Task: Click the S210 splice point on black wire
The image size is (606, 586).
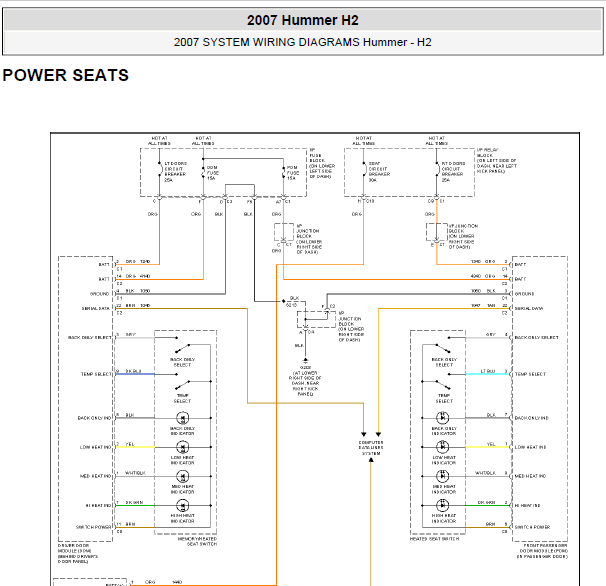Action: (283, 300)
